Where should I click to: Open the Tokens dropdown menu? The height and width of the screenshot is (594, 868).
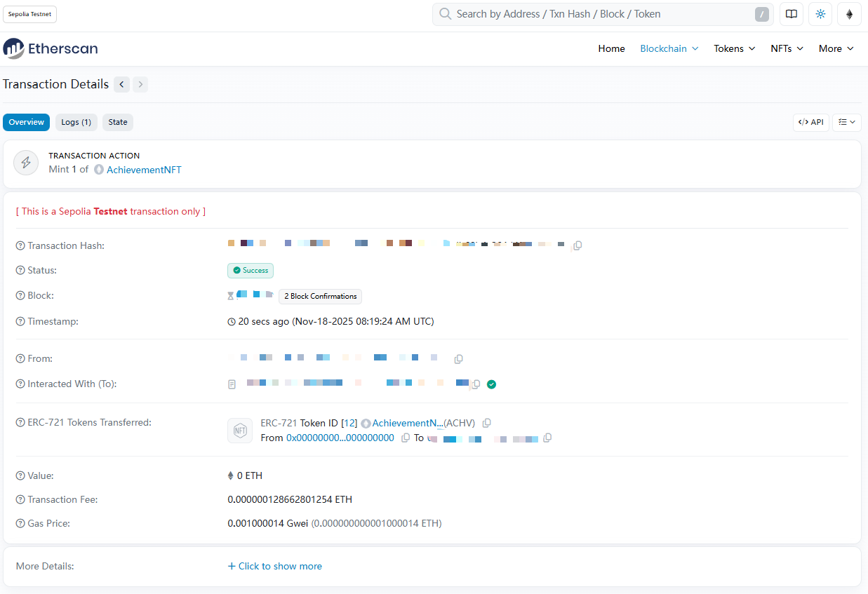click(734, 48)
